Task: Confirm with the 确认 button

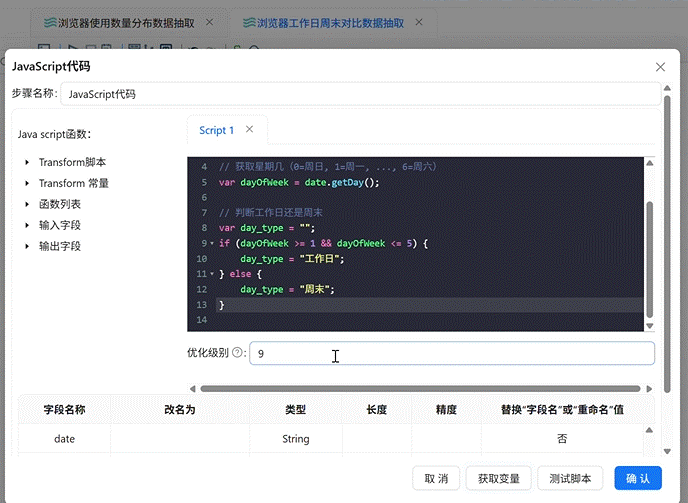Action: (638, 478)
